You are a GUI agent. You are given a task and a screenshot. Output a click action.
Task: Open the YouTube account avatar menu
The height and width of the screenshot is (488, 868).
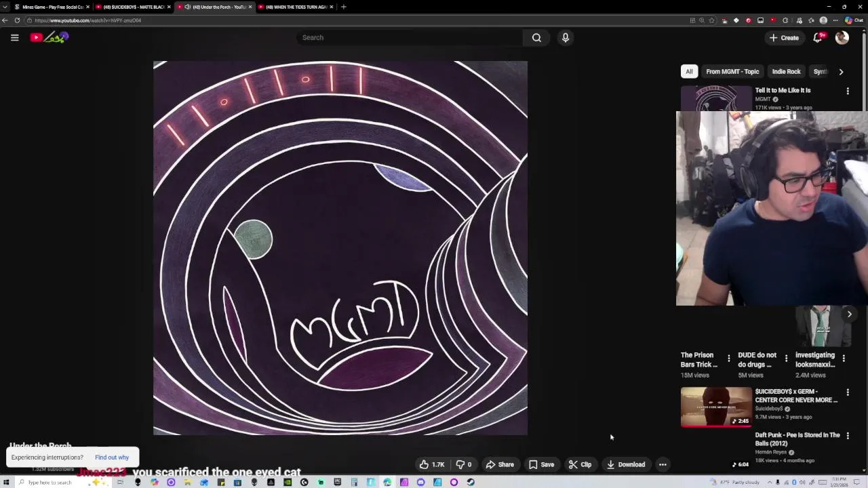click(842, 37)
